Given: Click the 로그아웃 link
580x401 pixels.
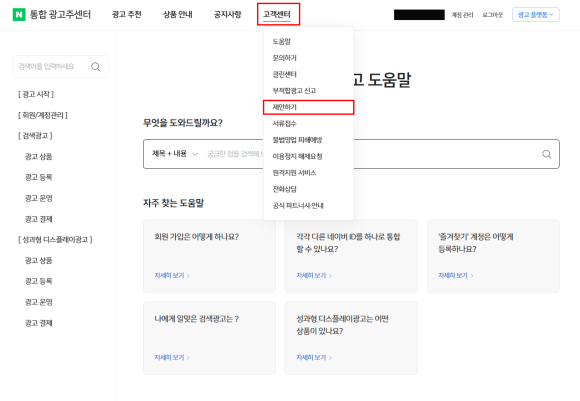Looking at the screenshot, I should click(492, 15).
